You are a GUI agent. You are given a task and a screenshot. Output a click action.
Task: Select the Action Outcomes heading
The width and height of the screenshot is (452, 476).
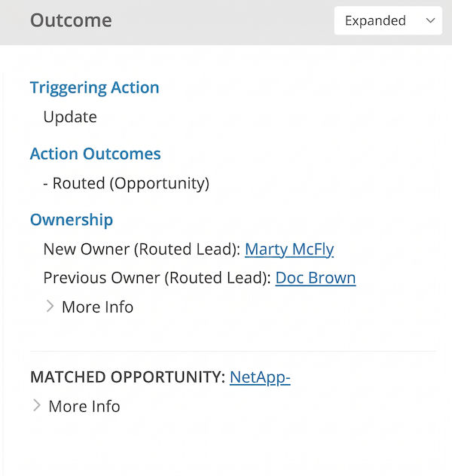(95, 154)
